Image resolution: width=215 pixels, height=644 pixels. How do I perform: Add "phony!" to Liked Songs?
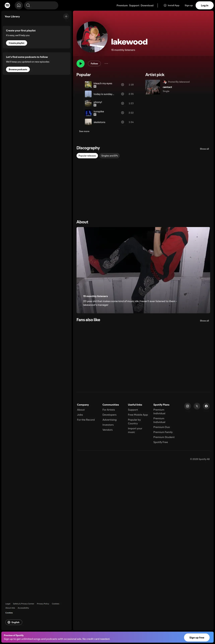(123, 103)
